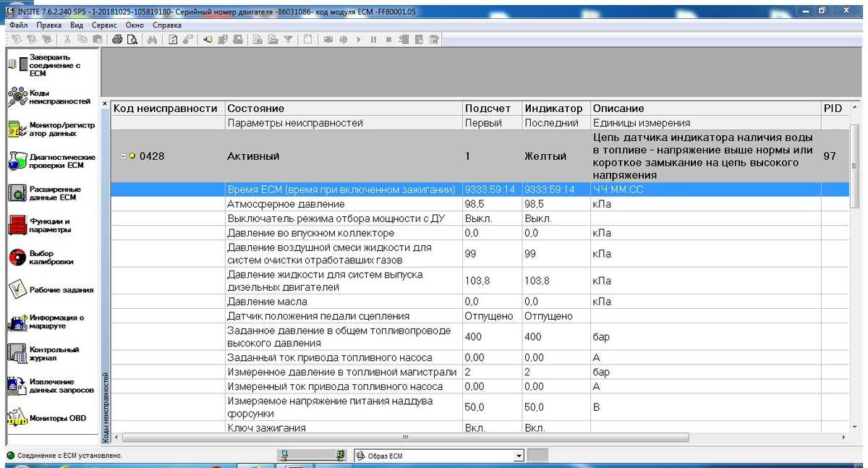Click the ECM connection animation status icon

[312, 456]
